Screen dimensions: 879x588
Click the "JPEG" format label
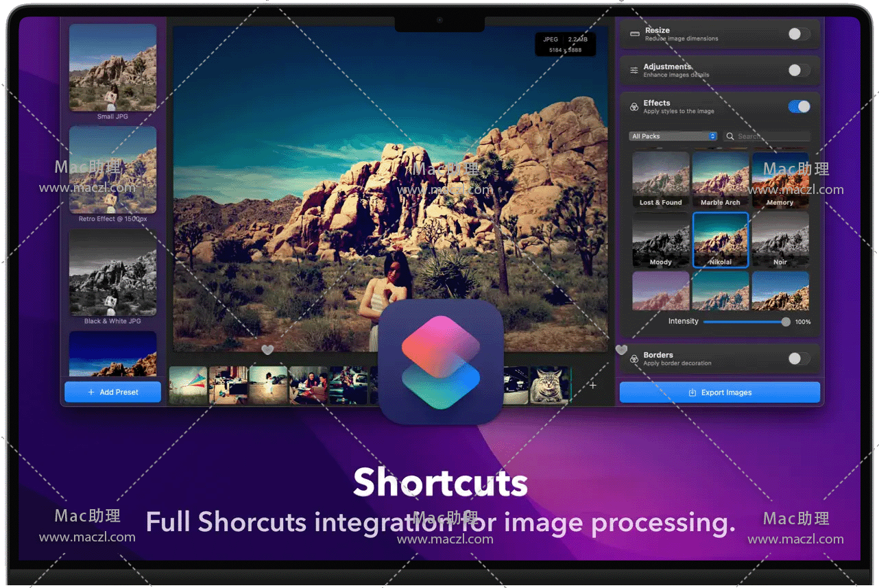click(x=551, y=40)
